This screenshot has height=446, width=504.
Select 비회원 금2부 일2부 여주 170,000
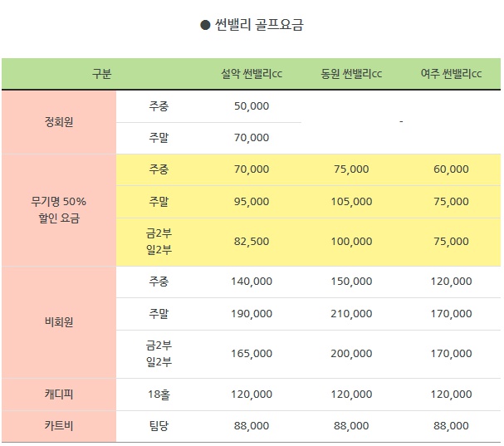[x=452, y=354]
